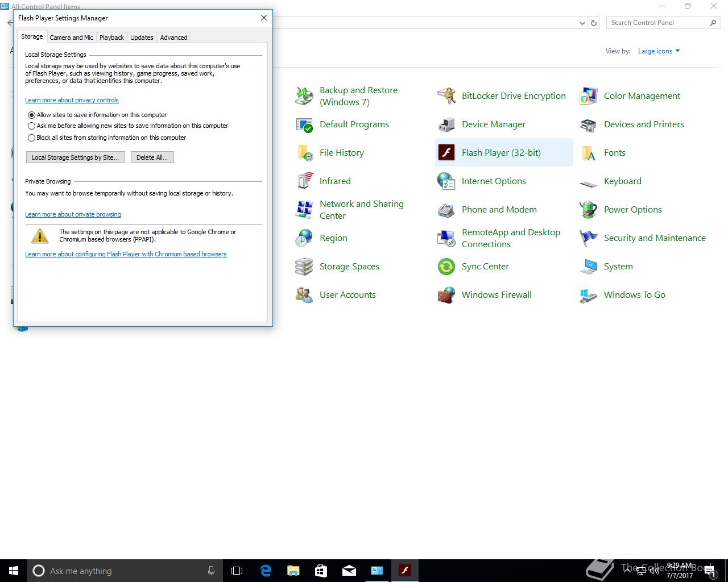Open Sync Center icon
This screenshot has height=582, width=728.
(x=446, y=267)
